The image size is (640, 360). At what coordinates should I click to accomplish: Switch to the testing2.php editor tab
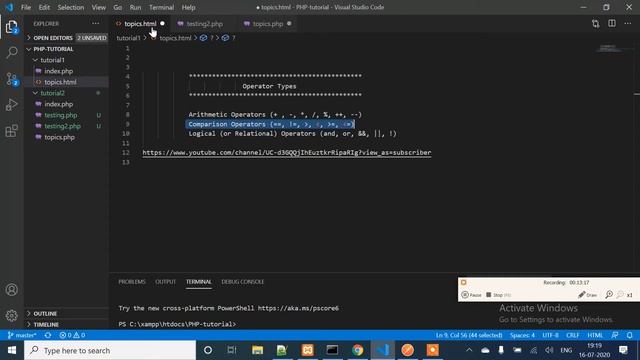point(204,24)
